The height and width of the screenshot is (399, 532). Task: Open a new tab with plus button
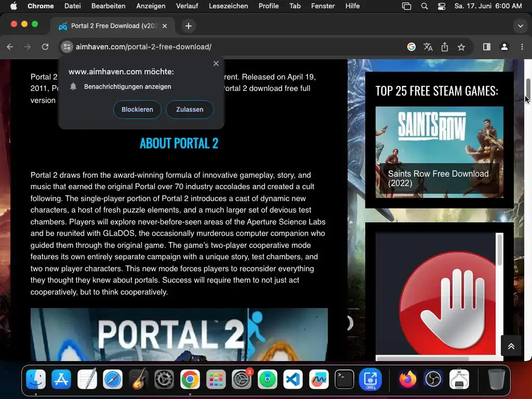point(189,26)
